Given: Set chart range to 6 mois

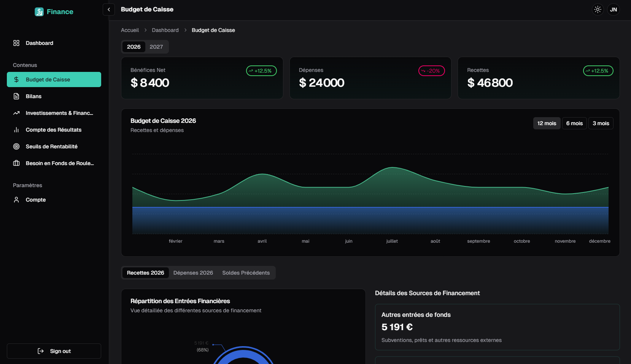Looking at the screenshot, I should coord(574,123).
